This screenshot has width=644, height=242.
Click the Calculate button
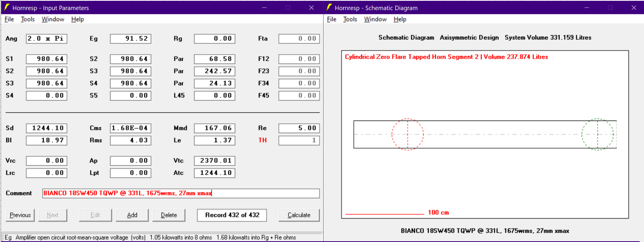299,215
